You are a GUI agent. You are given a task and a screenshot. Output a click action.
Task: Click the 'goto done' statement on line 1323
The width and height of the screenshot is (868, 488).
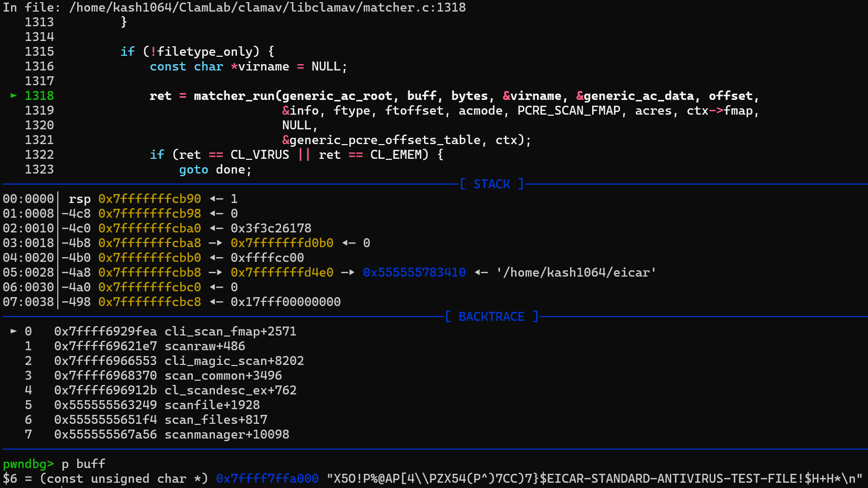215,169
